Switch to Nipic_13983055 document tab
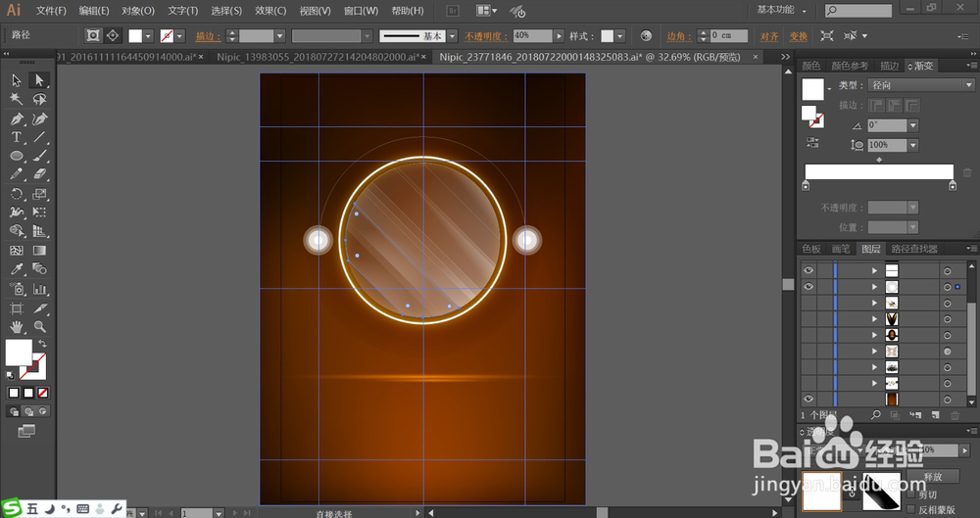The height and width of the screenshot is (518, 980). point(318,57)
